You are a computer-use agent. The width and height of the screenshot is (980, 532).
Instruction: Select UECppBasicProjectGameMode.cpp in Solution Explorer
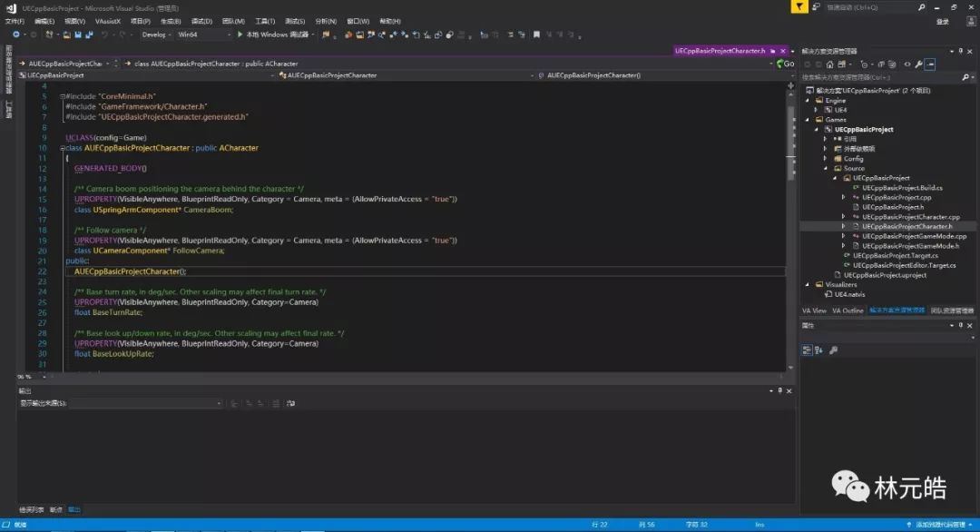[914, 236]
